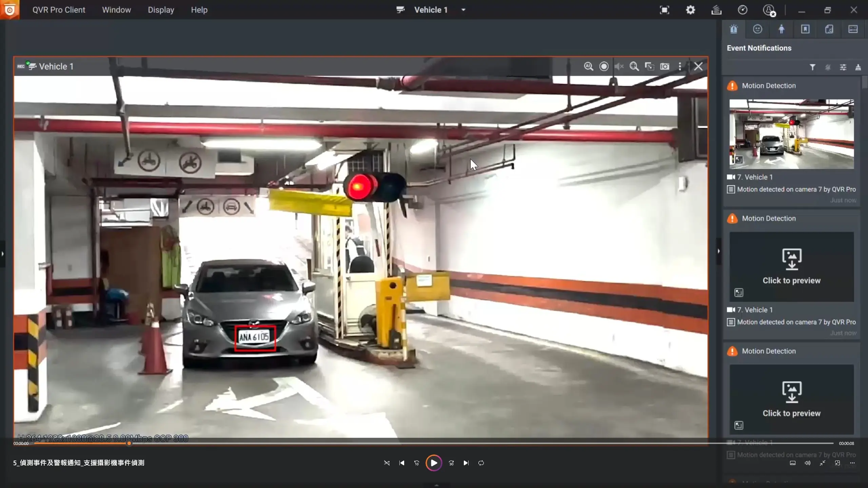Image resolution: width=868 pixels, height=488 pixels.
Task: Filter event notifications with the funnel icon
Action: (x=812, y=67)
